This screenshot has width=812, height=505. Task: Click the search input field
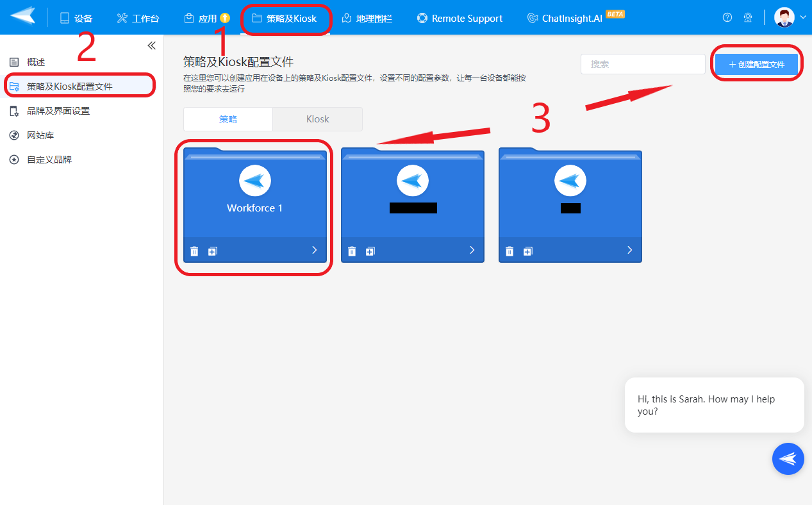643,64
